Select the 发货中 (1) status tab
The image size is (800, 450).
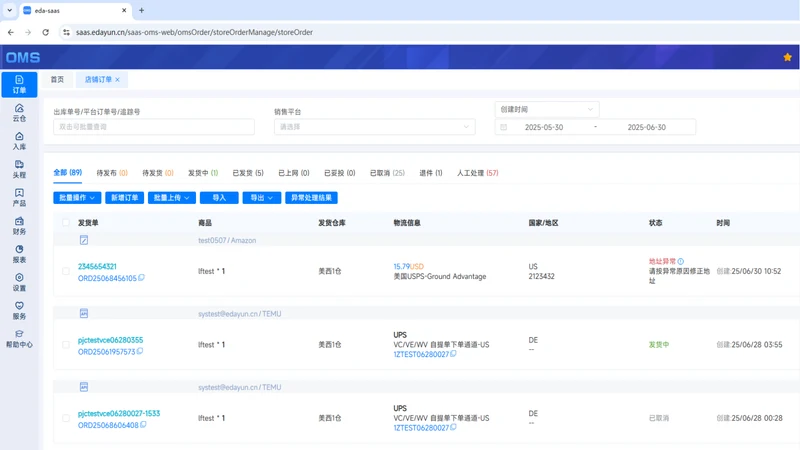click(x=203, y=173)
